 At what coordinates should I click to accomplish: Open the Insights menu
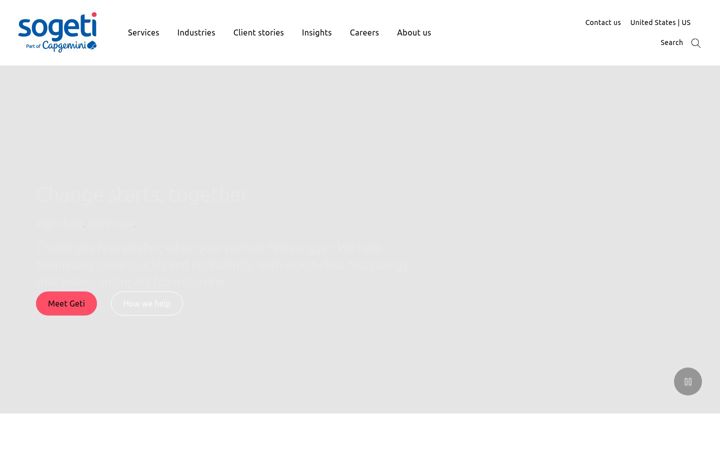coord(316,33)
